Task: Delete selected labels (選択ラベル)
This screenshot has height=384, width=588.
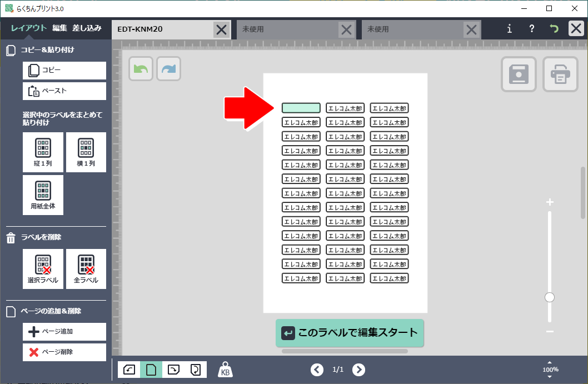Action: [43, 269]
